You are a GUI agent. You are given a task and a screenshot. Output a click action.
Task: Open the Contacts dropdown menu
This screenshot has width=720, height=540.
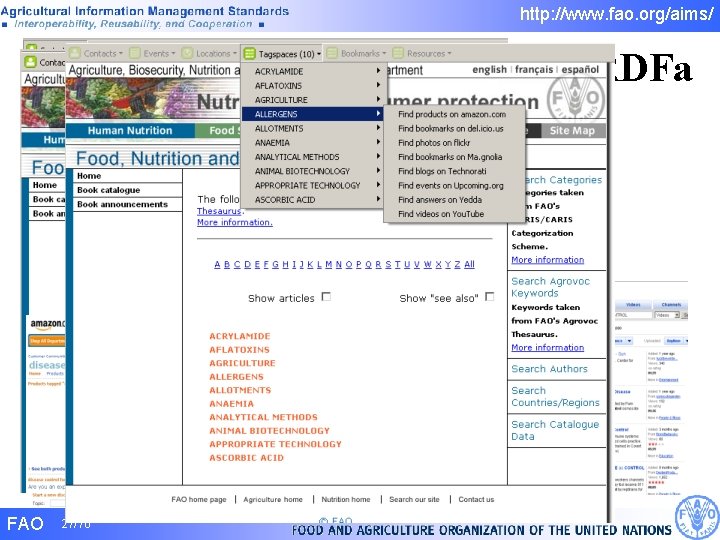[96, 53]
